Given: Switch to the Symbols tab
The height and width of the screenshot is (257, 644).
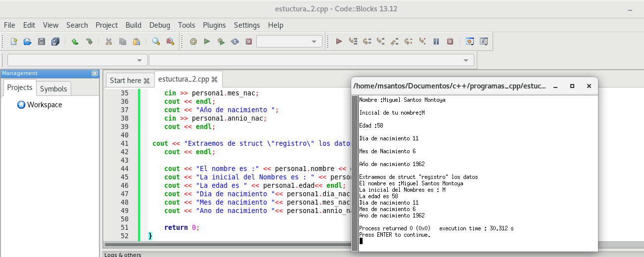Looking at the screenshot, I should point(53,89).
